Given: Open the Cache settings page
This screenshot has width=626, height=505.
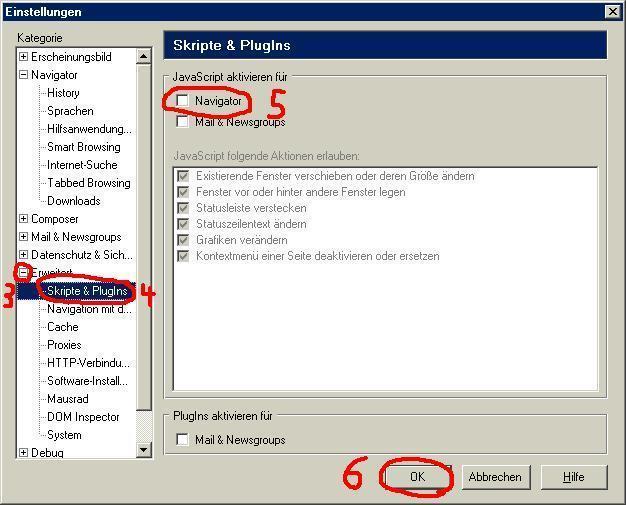Looking at the screenshot, I should click(62, 327).
